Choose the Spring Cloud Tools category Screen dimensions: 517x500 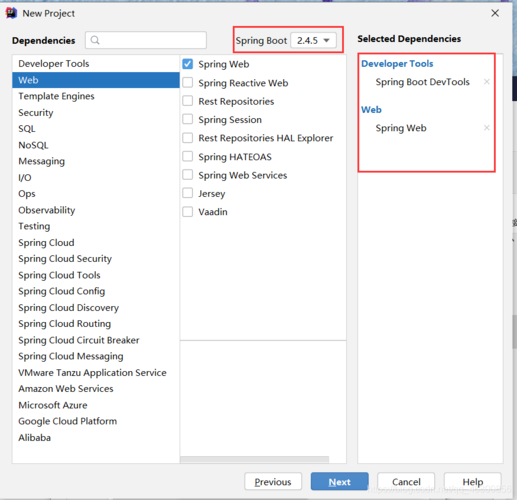[x=96, y=275]
